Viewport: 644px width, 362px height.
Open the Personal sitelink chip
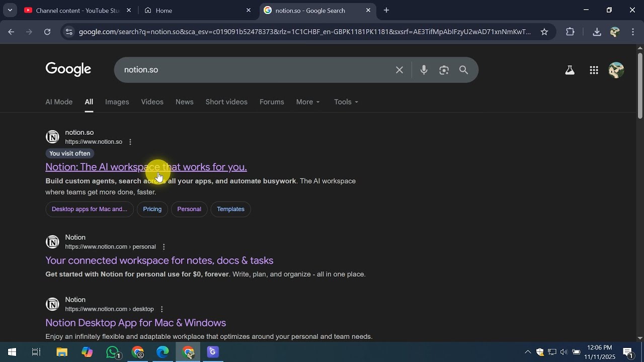click(189, 209)
